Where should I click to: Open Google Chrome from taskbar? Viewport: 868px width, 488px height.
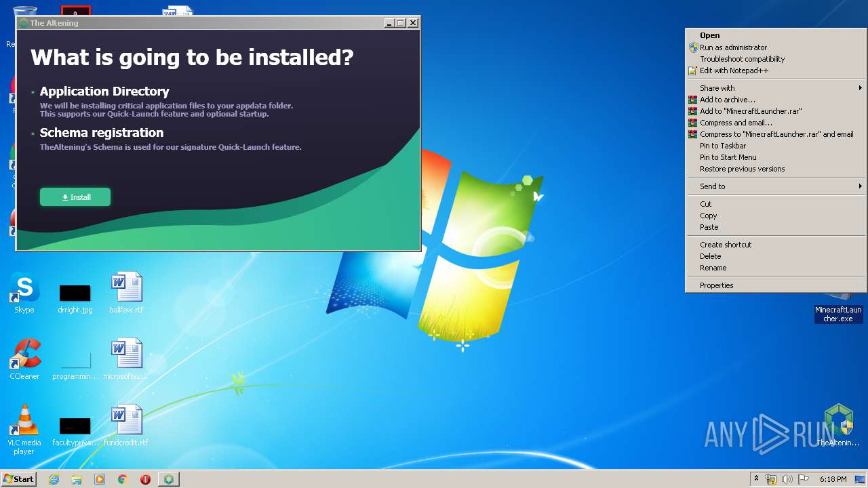click(123, 479)
